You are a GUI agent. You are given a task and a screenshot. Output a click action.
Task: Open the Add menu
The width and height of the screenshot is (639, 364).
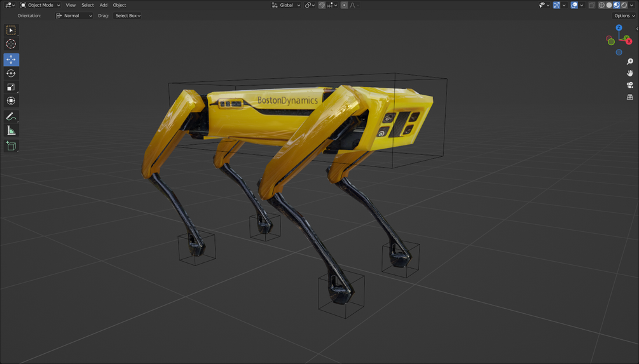(104, 5)
